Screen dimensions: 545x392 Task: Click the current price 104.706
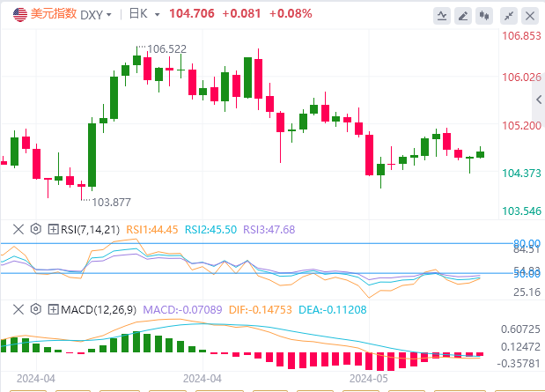pos(192,13)
